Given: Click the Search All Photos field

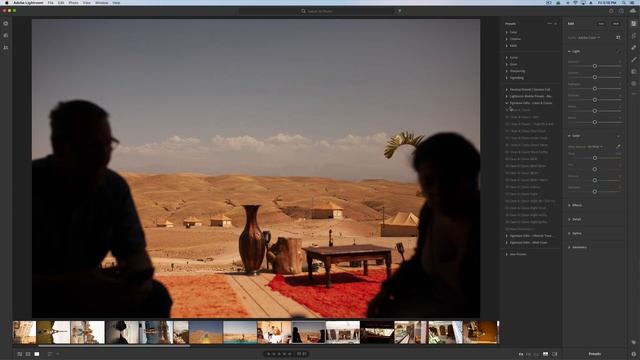Looking at the screenshot, I should coord(317,11).
